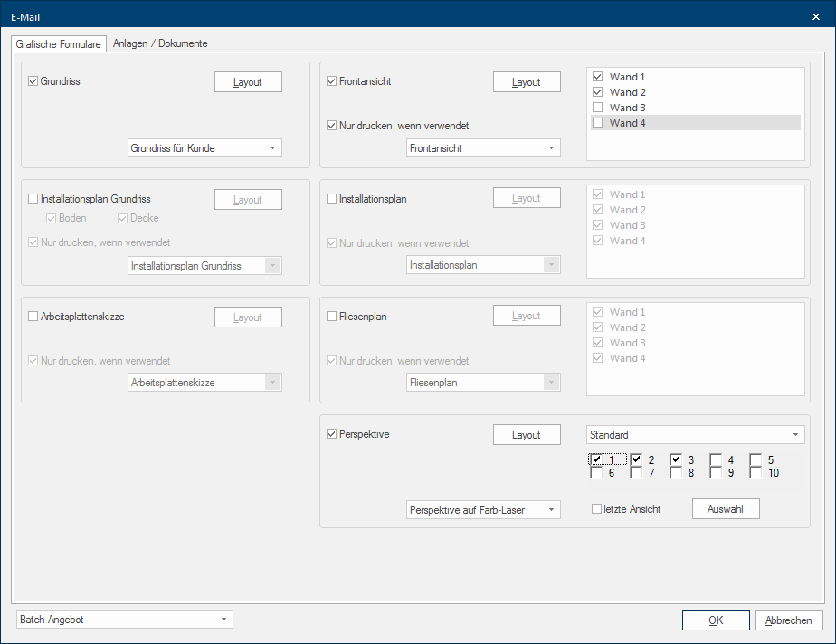Uncheck perspective view 2 checkbox
Viewport: 836px width, 644px height.
pyautogui.click(x=636, y=459)
